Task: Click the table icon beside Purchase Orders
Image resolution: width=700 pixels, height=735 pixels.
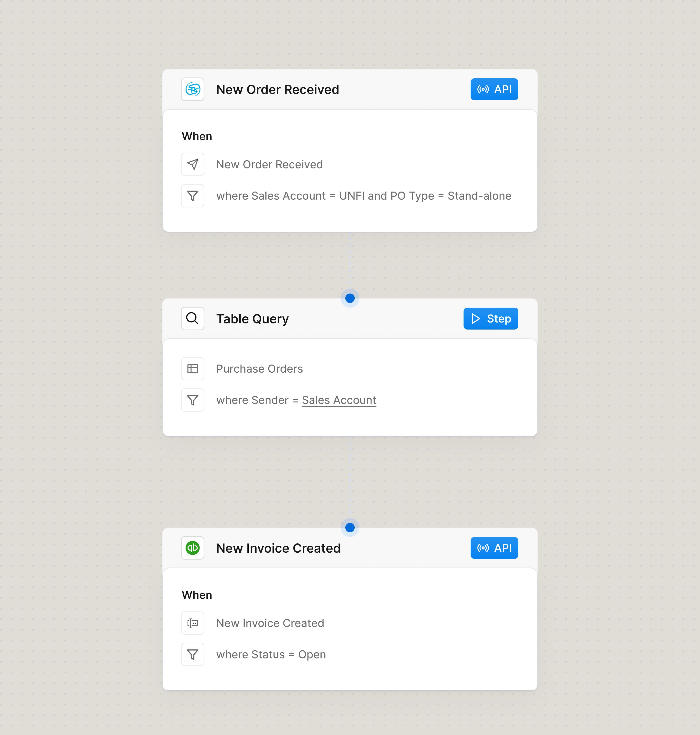Action: pos(193,369)
